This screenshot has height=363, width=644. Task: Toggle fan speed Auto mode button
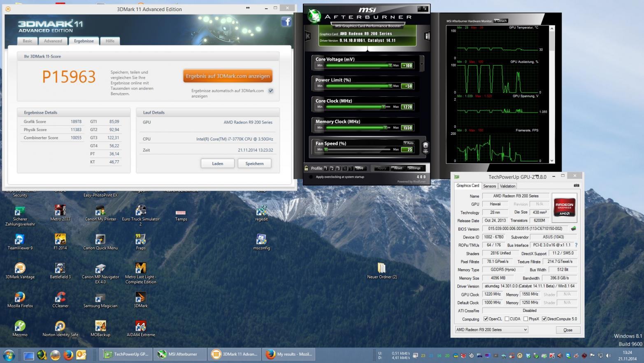408,143
